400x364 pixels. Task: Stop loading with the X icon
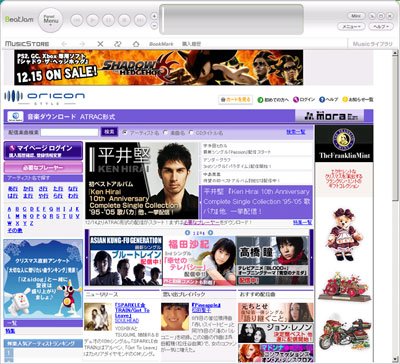(x=100, y=44)
